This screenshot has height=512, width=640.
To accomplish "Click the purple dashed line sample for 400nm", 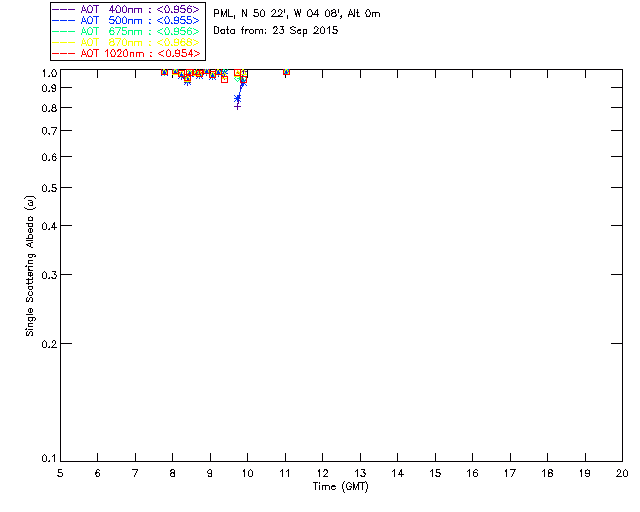I will [x=64, y=9].
